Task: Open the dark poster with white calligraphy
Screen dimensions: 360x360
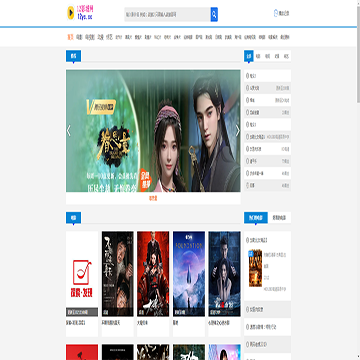Action: (118, 274)
